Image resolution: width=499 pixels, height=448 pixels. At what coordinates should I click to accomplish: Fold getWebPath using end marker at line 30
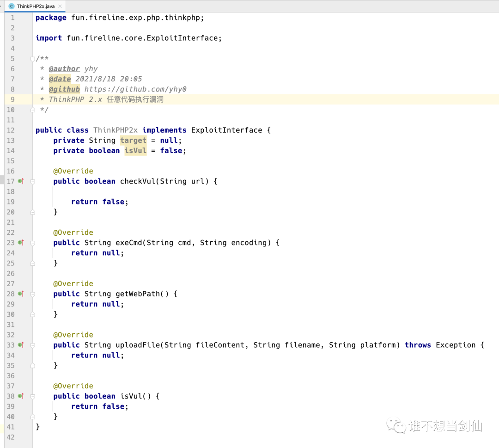pos(32,314)
